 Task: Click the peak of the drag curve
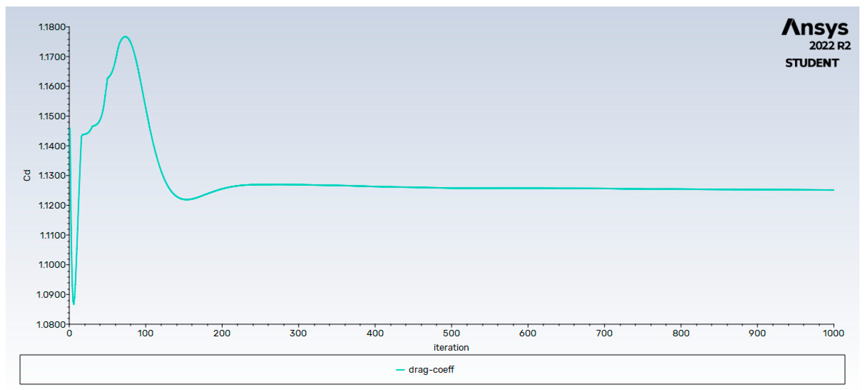point(125,36)
